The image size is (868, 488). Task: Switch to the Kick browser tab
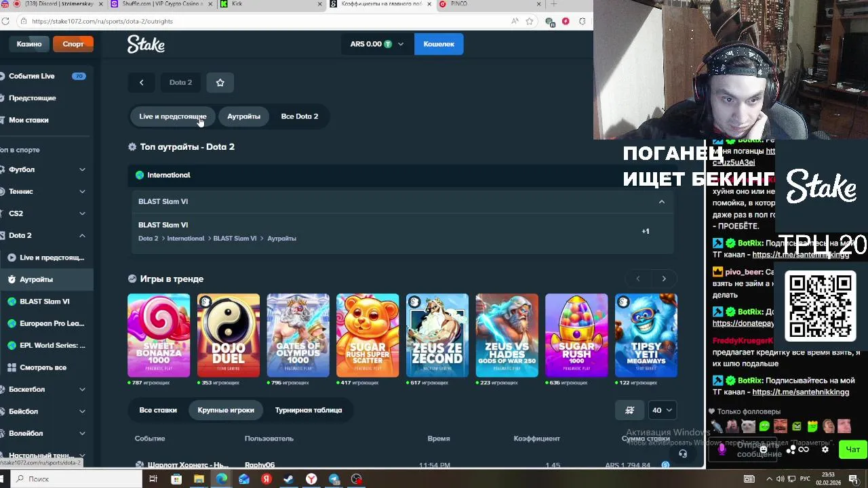[271, 4]
